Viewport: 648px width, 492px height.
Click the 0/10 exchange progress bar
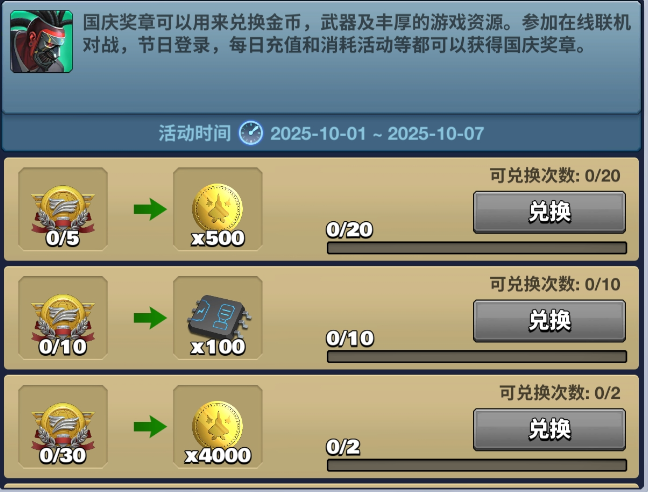[x=477, y=357]
